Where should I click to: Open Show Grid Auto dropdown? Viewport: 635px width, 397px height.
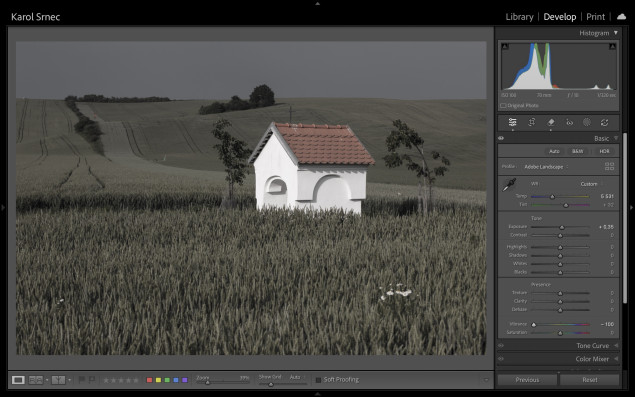pos(297,377)
